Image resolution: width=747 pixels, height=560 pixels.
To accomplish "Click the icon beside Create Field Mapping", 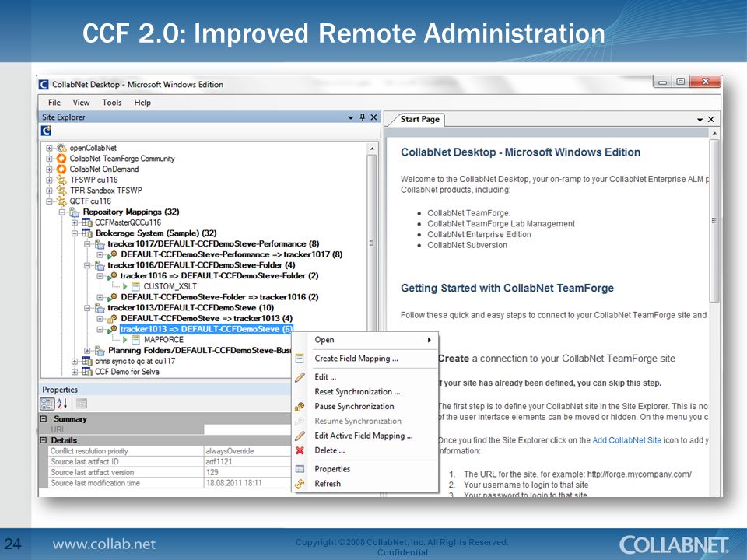I will click(x=300, y=359).
